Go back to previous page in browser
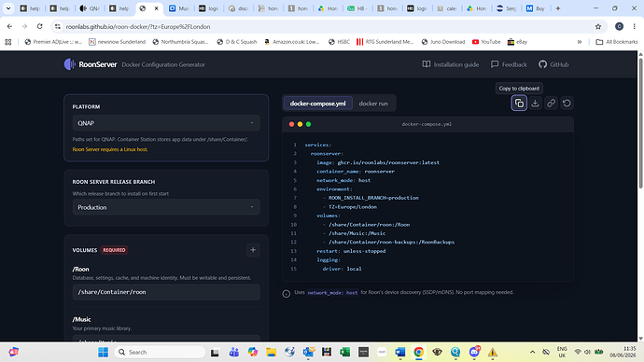644x362 pixels. click(10, 27)
